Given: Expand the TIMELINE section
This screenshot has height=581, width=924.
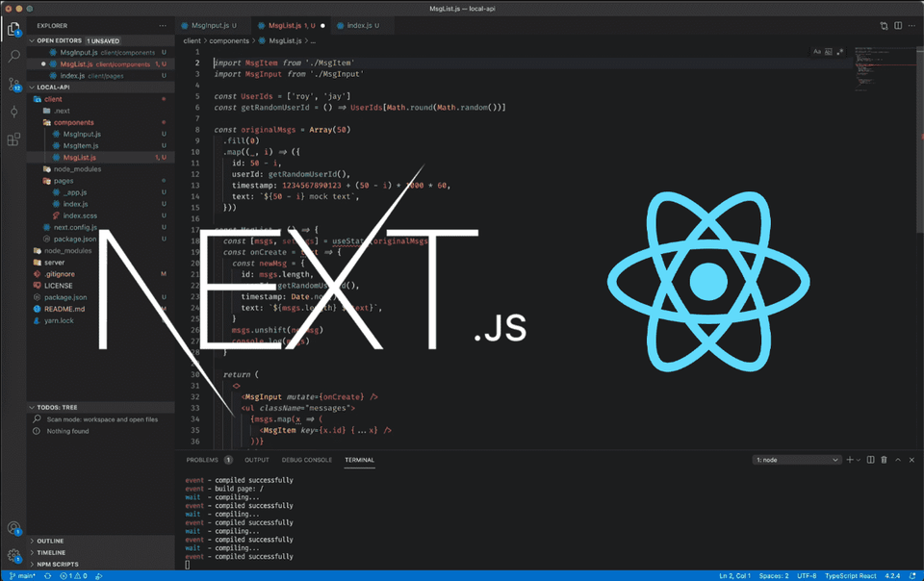Looking at the screenshot, I should tap(101, 553).
